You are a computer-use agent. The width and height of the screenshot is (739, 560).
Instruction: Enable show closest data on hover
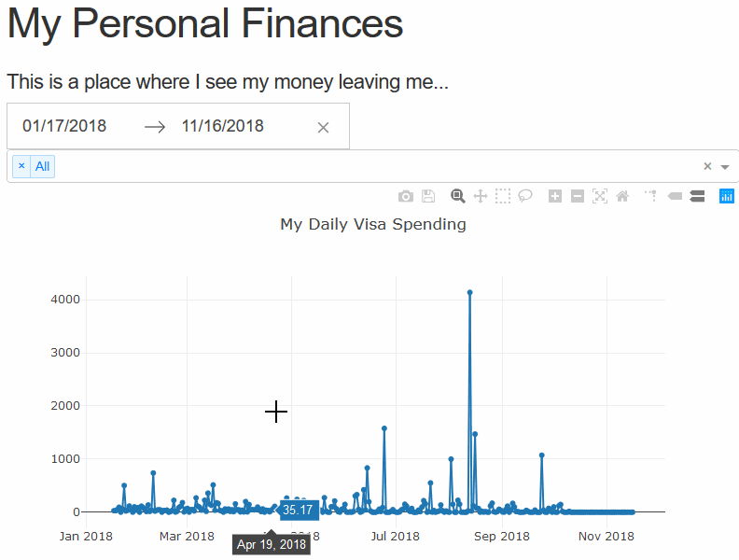675,196
